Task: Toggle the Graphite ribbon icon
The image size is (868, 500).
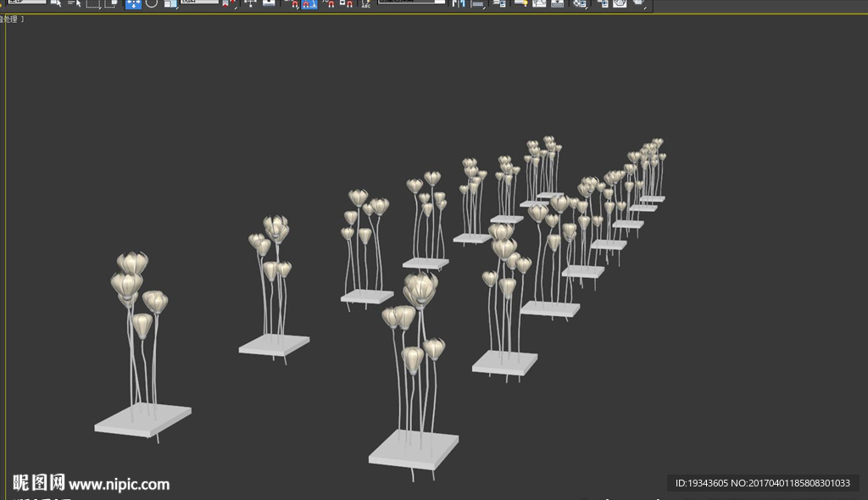Action: coord(521,3)
